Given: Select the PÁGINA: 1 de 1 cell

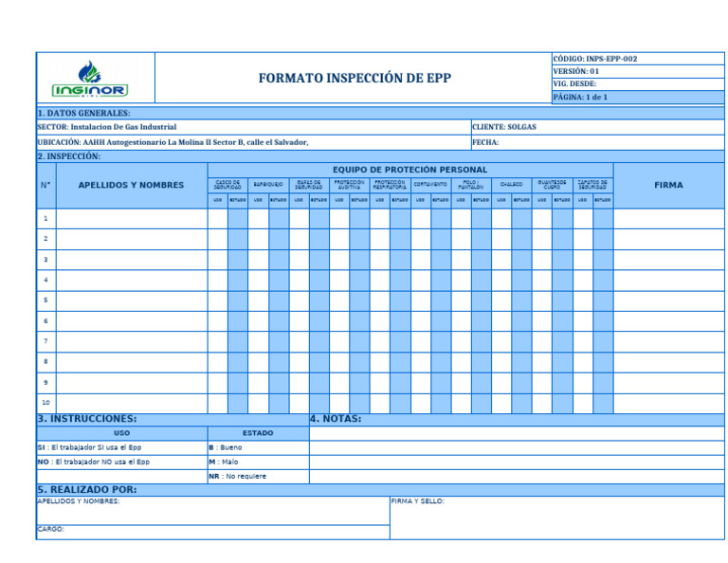Looking at the screenshot, I should click(638, 97).
